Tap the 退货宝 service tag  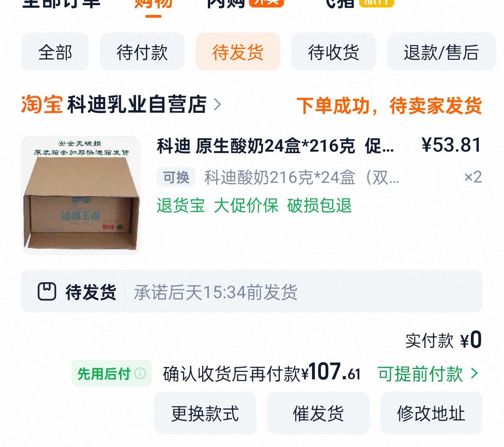(181, 205)
